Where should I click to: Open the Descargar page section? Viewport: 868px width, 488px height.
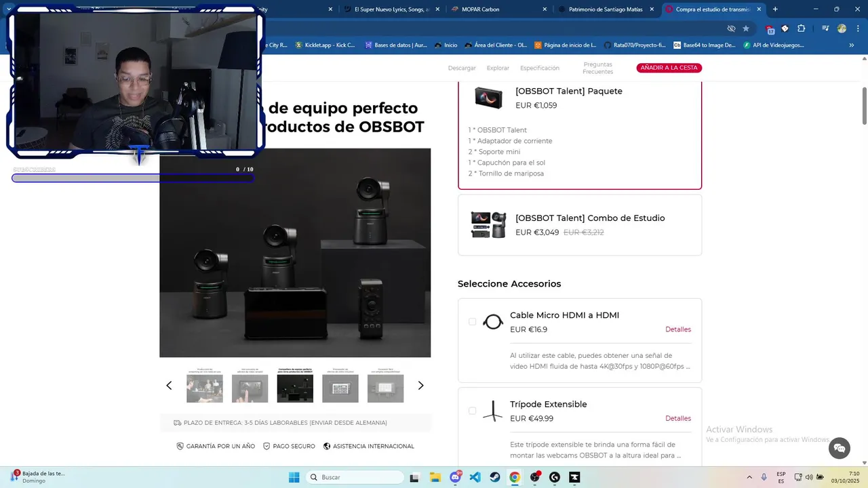462,68
